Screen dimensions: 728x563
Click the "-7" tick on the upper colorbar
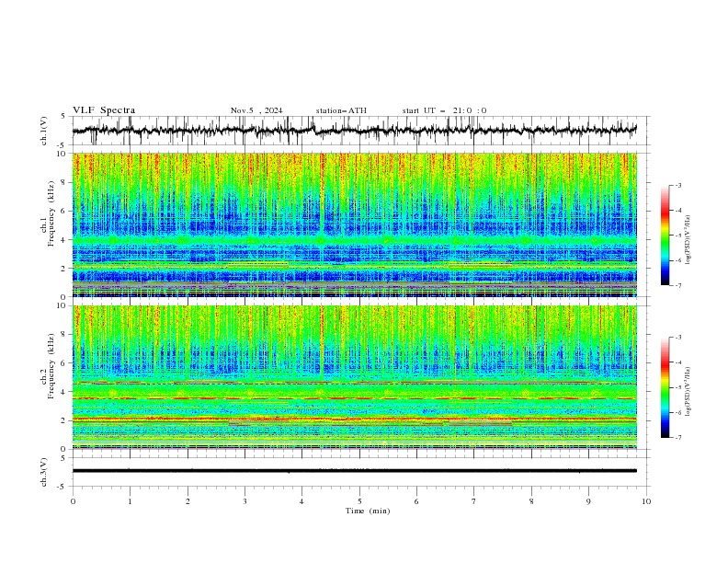(x=677, y=285)
